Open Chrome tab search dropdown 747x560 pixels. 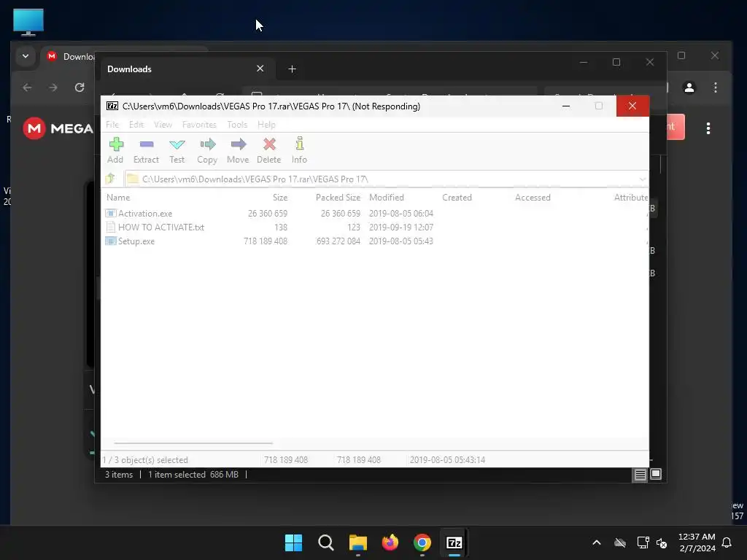pyautogui.click(x=26, y=56)
